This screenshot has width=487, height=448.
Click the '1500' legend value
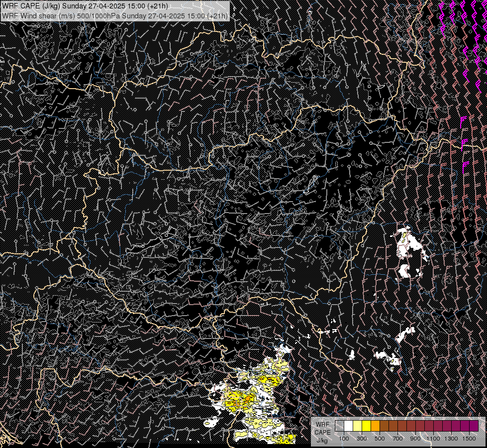469,439
